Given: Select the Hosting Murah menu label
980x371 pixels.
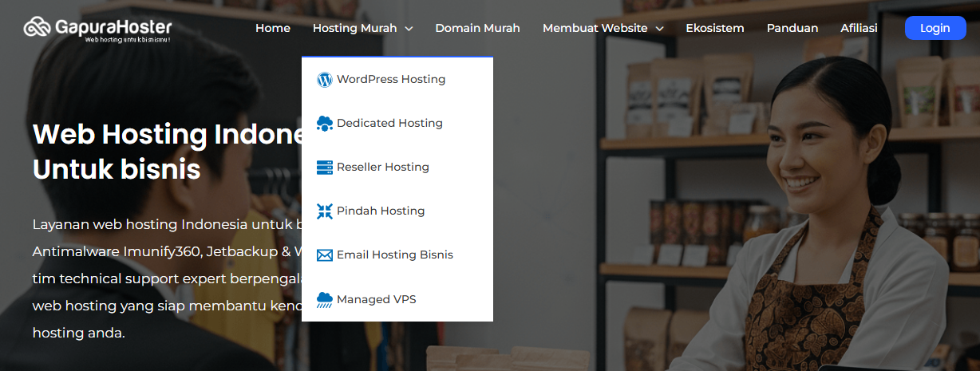Looking at the screenshot, I should (354, 28).
